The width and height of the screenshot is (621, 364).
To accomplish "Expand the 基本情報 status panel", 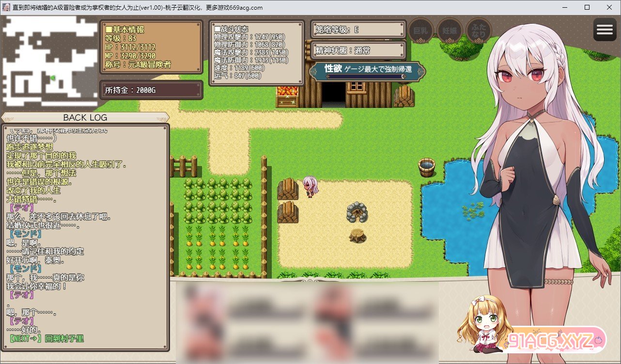I will point(151,47).
